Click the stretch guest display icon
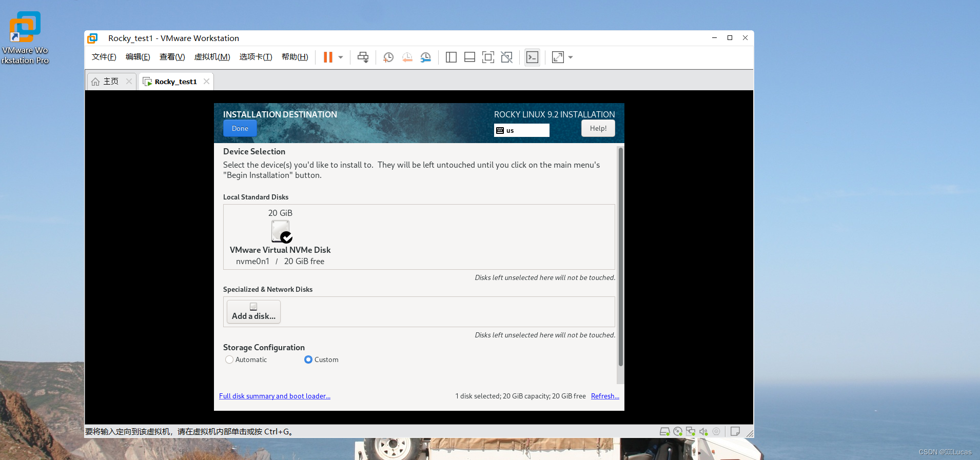This screenshot has width=980, height=460. pyautogui.click(x=558, y=57)
